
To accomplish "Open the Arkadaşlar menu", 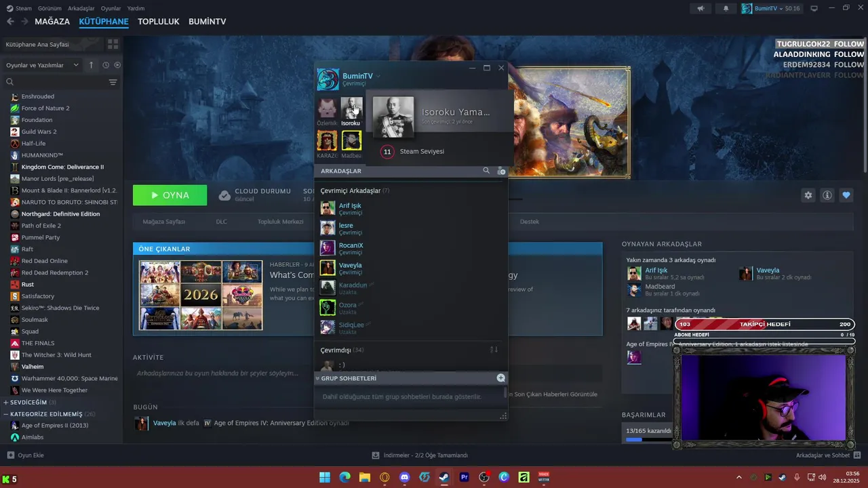I will (81, 8).
